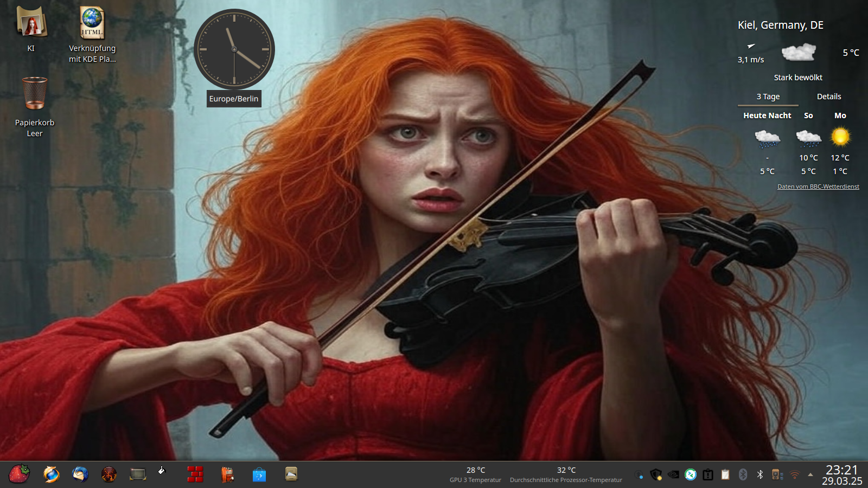Open the clipboard tray icon
868x488 pixels.
725,475
